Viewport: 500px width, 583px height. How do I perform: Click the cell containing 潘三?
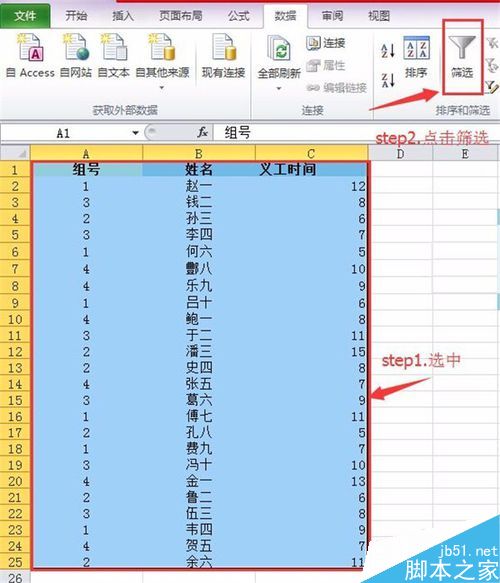coord(199,351)
